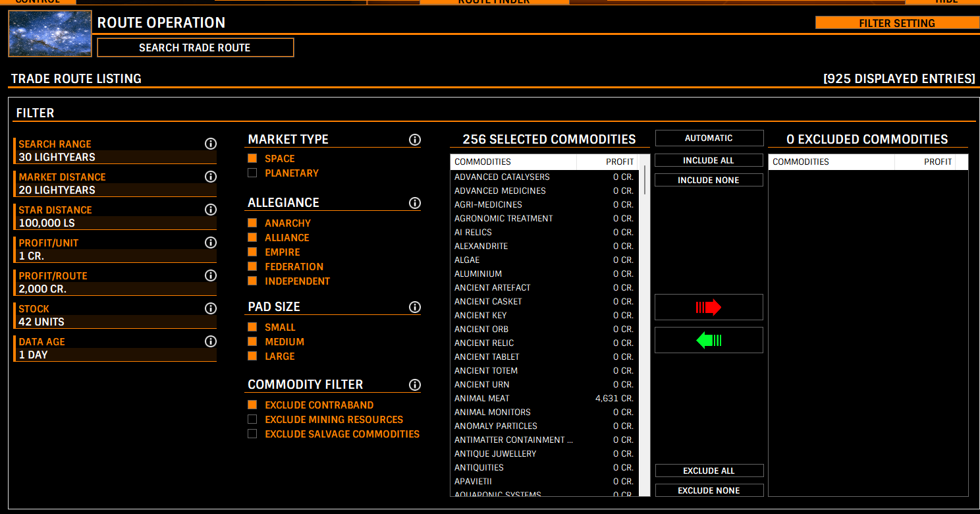This screenshot has height=514, width=980.
Task: Open Filter Setting button
Action: pos(896,23)
